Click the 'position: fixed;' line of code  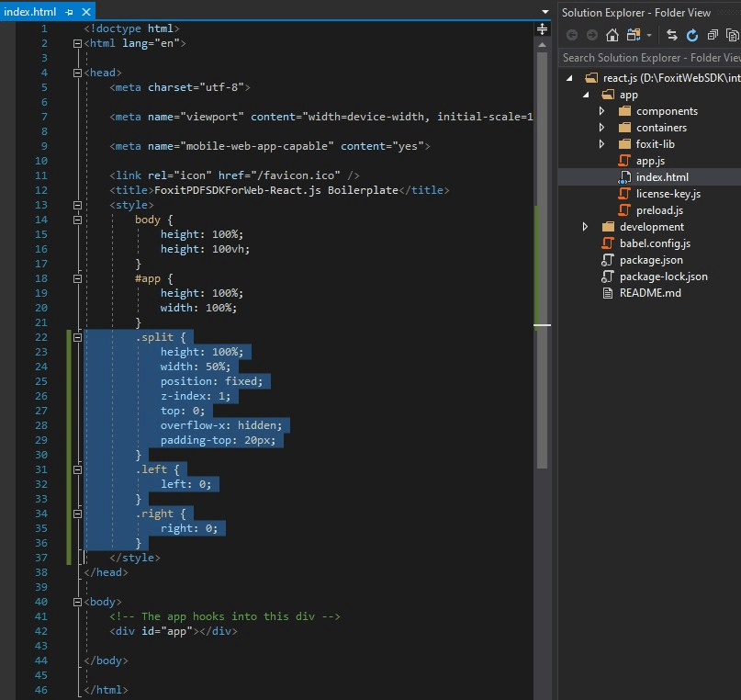tap(211, 381)
